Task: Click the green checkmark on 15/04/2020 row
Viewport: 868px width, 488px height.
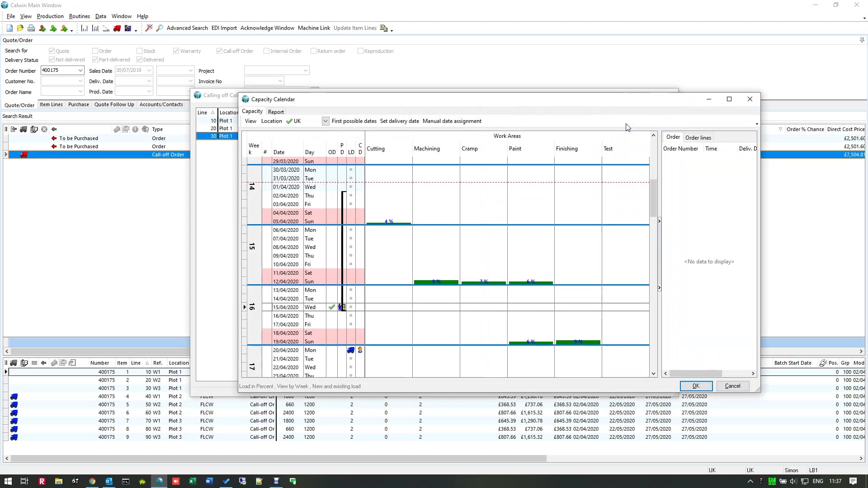Action: 332,307
